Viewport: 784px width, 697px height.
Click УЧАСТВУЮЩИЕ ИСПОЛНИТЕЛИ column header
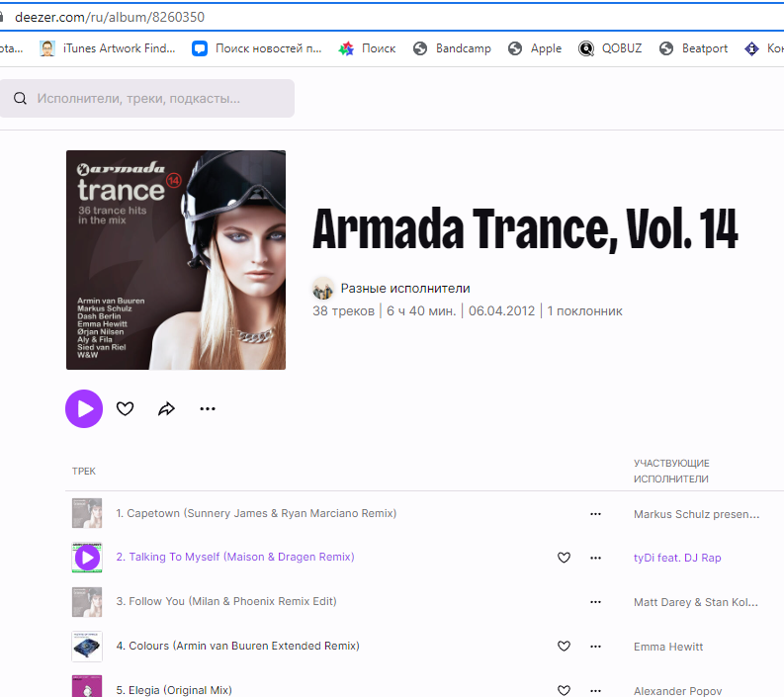tap(671, 471)
